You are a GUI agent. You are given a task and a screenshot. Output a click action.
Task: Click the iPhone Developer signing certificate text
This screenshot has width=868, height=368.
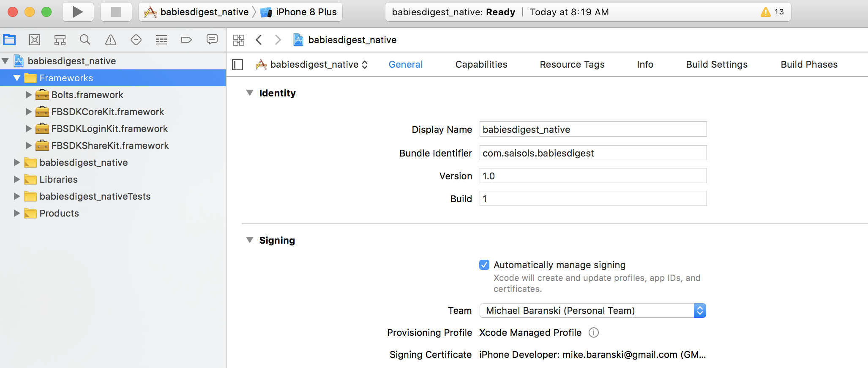(x=592, y=354)
